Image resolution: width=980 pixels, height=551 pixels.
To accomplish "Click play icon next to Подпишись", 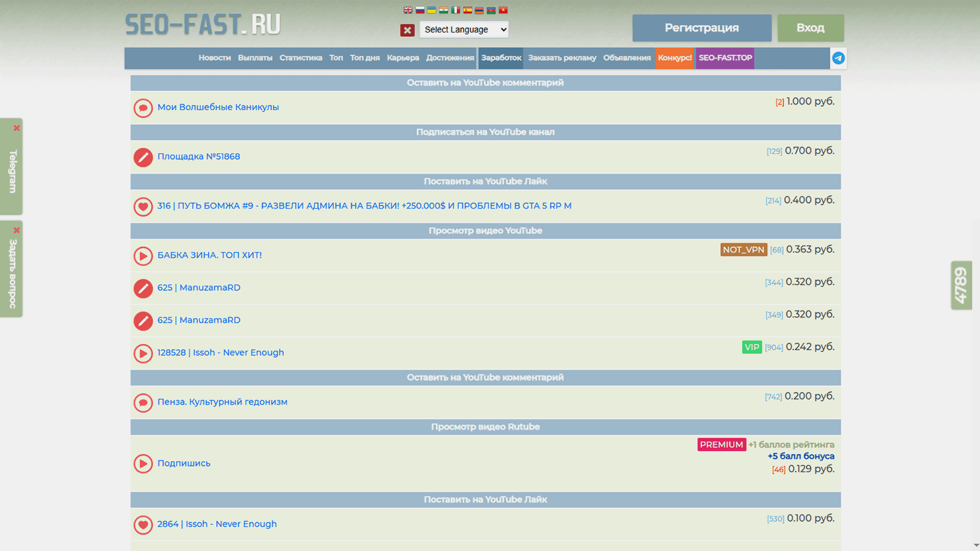I will pyautogui.click(x=143, y=463).
